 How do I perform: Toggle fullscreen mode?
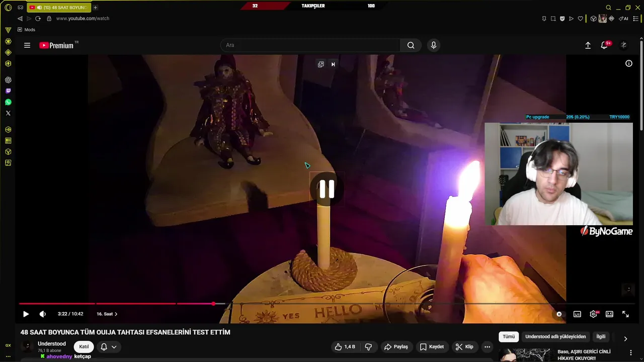point(625,314)
